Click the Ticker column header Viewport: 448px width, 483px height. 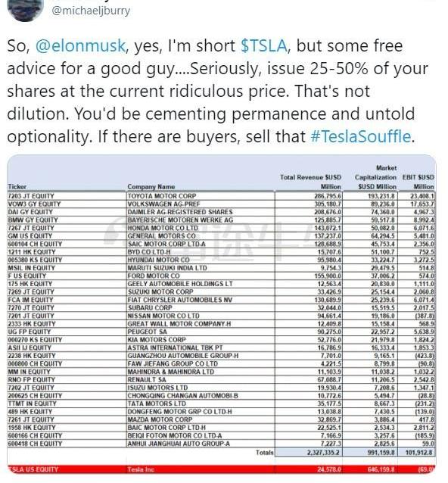pos(17,187)
